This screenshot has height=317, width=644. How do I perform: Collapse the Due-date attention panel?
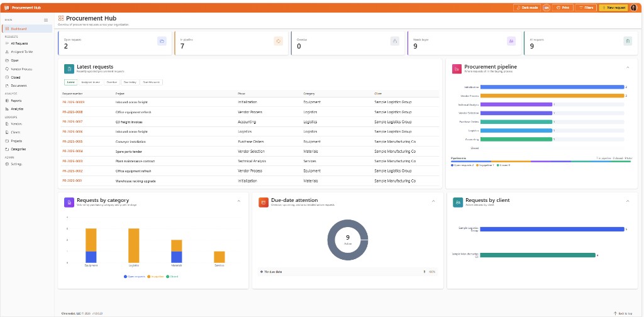coord(433,201)
